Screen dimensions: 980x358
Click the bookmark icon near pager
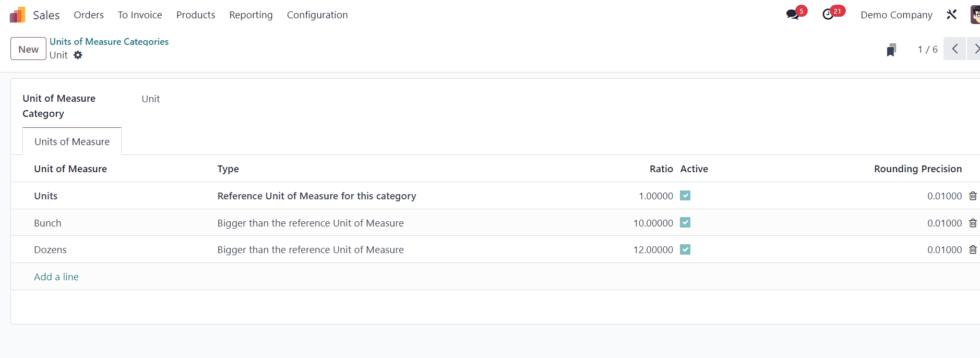891,50
